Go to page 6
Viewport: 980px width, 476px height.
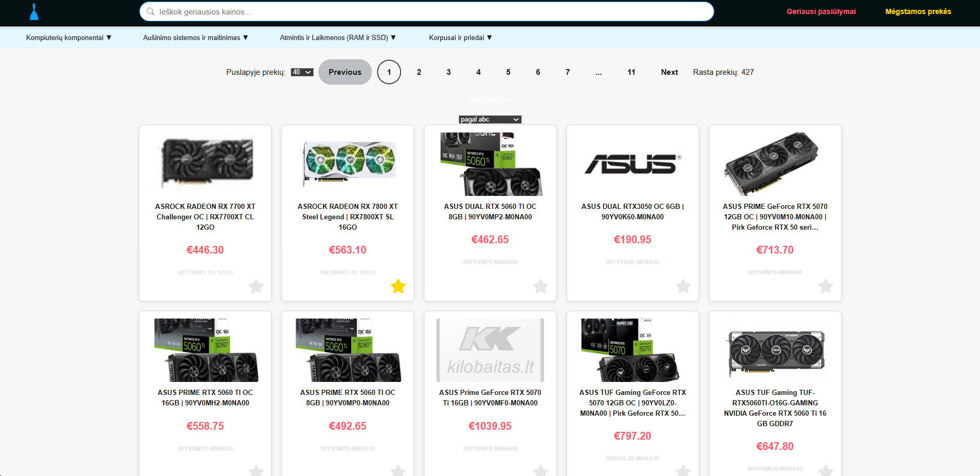(538, 72)
